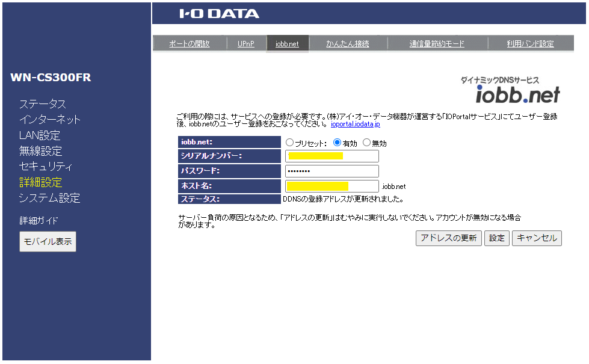This screenshot has height=364, width=589.
Task: Open セキュリティ in the sidebar
Action: [46, 167]
